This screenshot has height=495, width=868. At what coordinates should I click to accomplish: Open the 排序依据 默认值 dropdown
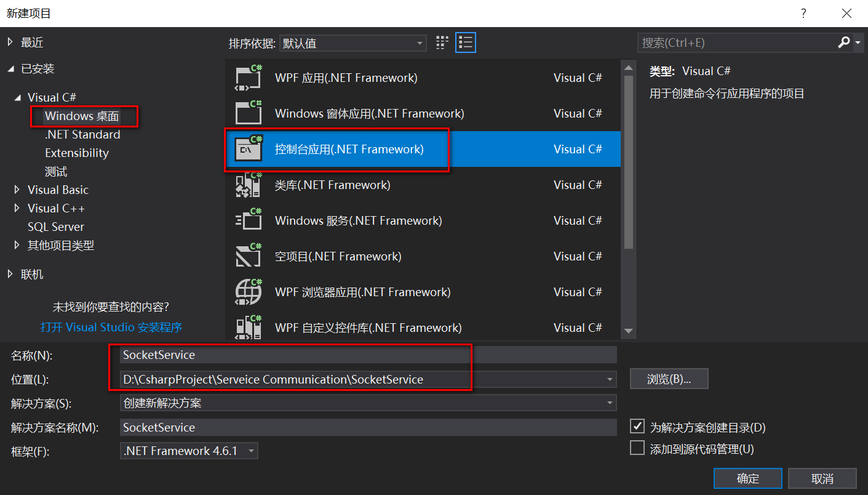tap(352, 43)
